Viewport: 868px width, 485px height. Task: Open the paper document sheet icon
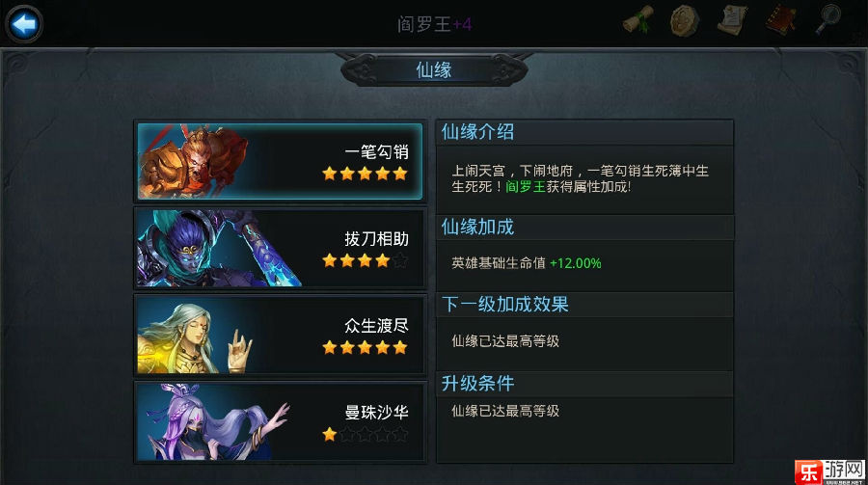coord(732,20)
